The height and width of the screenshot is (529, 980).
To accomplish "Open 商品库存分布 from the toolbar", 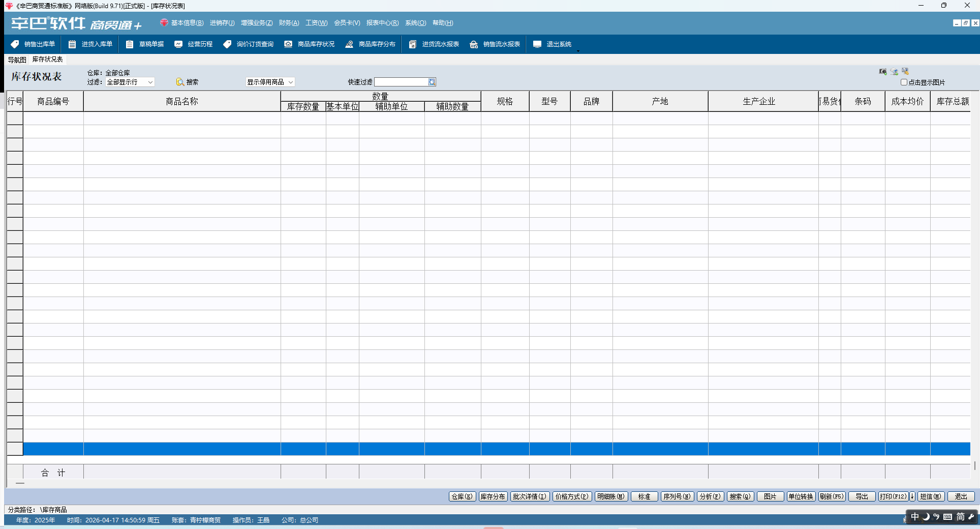I will 371,44.
